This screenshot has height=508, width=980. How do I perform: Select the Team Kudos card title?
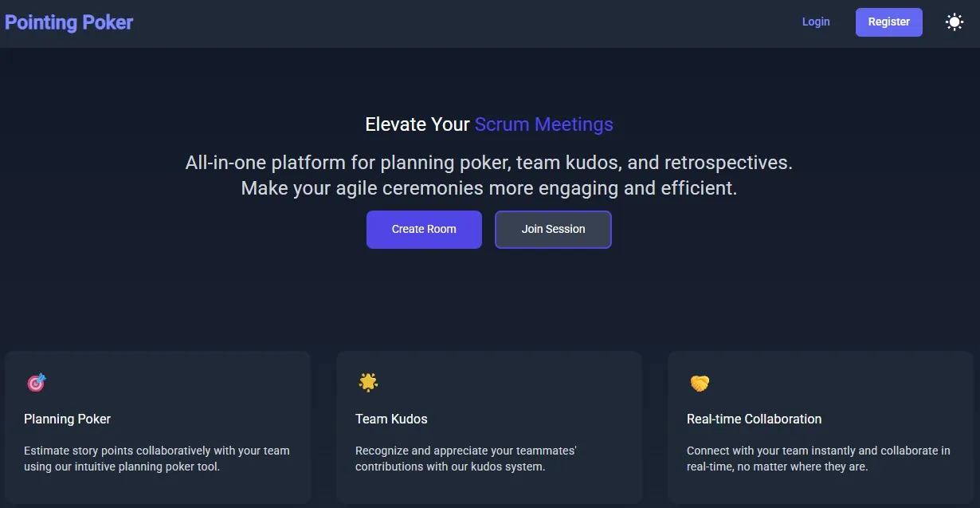pyautogui.click(x=391, y=419)
